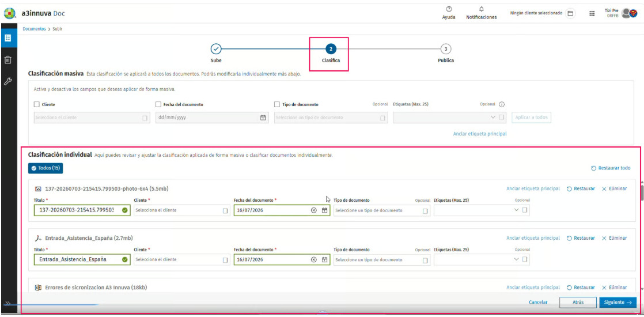This screenshot has width=644, height=317.
Task: Toggle the Todos (15) filter chip
Action: pyautogui.click(x=46, y=168)
